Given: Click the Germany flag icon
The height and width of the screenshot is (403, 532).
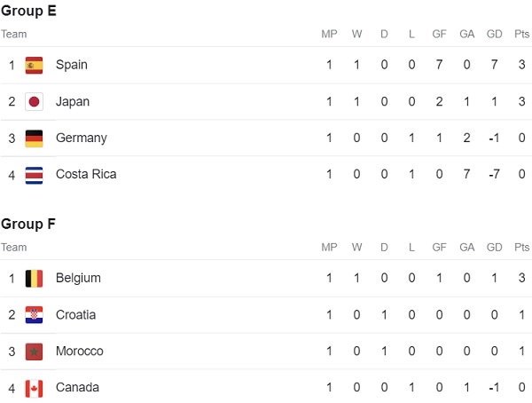Looking at the screenshot, I should 34,138.
